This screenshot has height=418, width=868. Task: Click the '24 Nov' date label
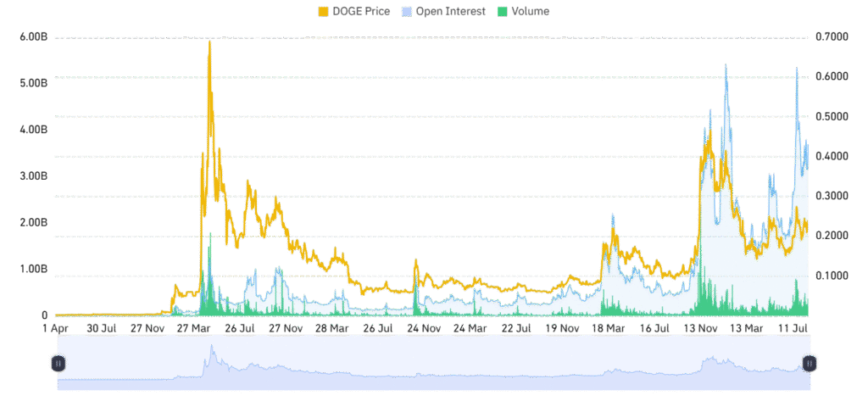pos(424,328)
